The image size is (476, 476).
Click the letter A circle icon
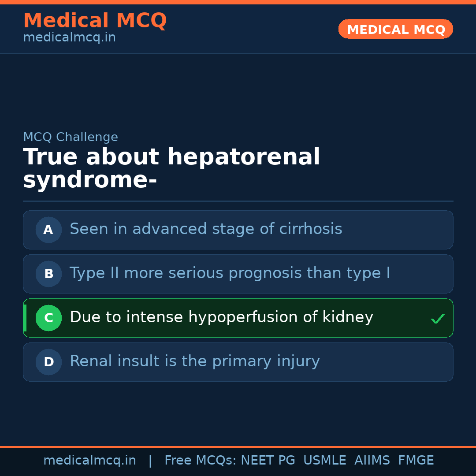tap(48, 230)
